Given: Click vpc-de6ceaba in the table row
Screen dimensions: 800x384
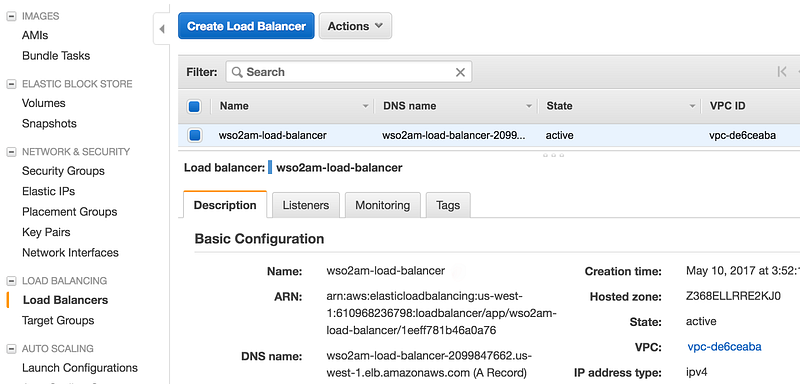Looking at the screenshot, I should click(x=742, y=136).
